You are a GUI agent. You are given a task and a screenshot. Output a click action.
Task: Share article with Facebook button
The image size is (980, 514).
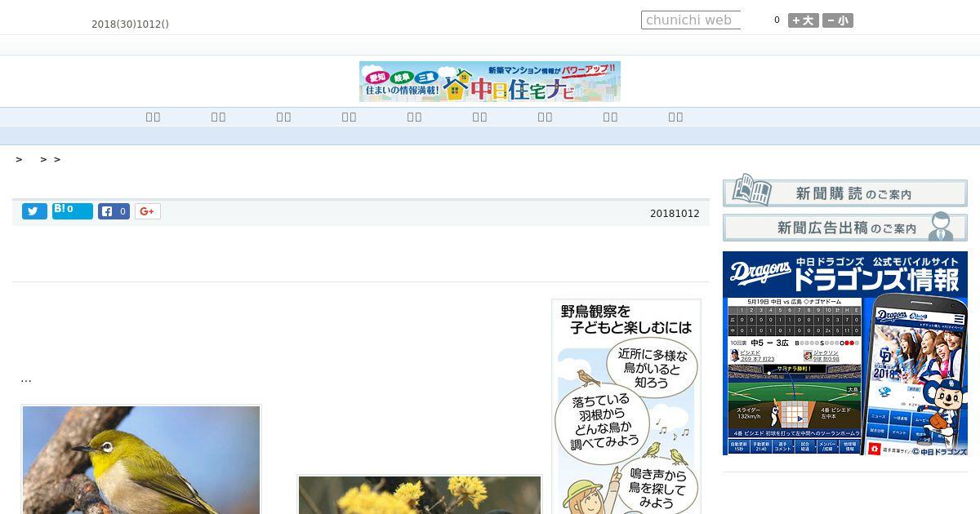pos(114,211)
